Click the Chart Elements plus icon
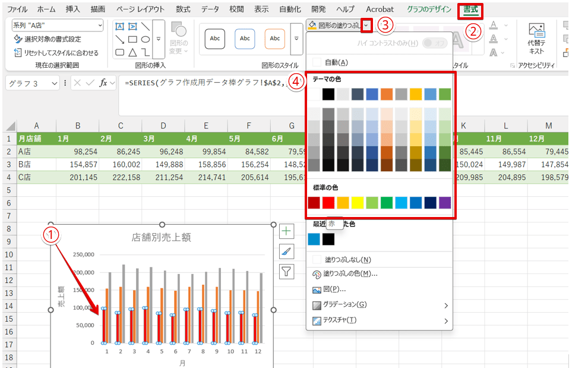This screenshot has width=588, height=368. pos(287,231)
